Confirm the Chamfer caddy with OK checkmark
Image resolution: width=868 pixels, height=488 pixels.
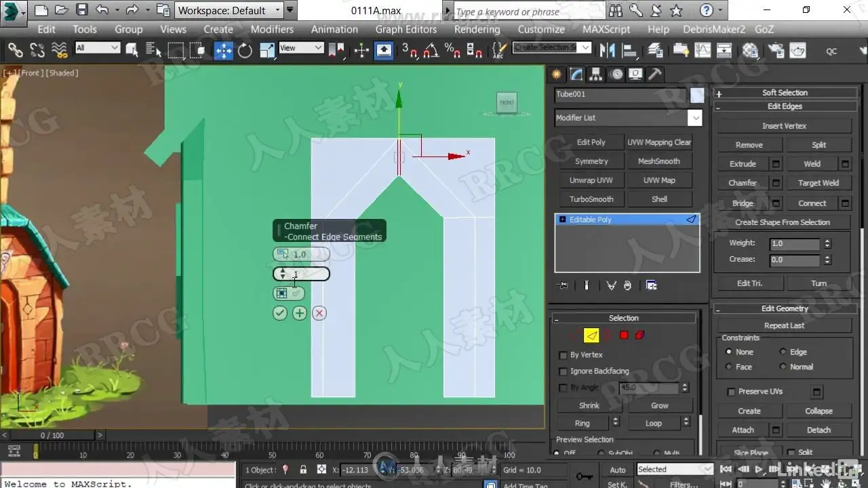[280, 313]
